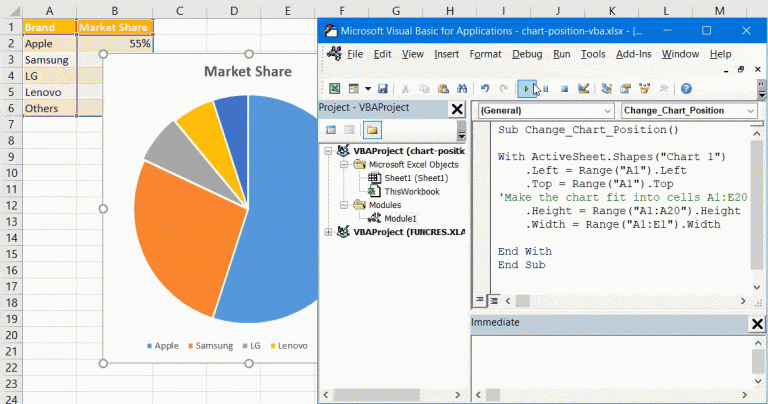The height and width of the screenshot is (404, 768).
Task: Toggle Design Mode icon
Action: coord(583,89)
